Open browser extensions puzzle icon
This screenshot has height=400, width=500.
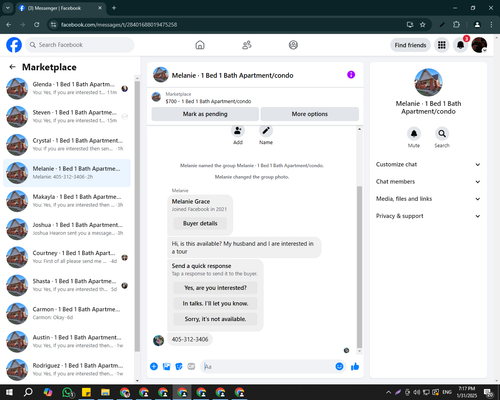tap(456, 25)
